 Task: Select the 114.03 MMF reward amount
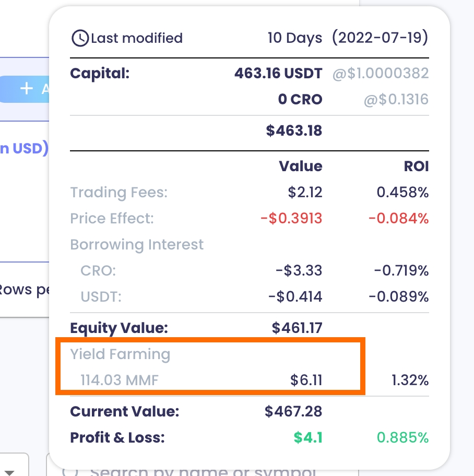[119, 380]
